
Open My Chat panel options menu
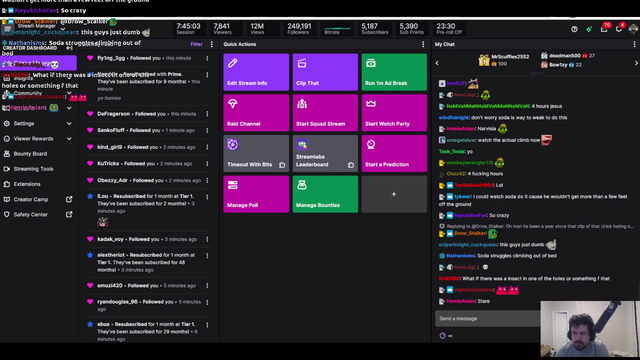tap(634, 44)
